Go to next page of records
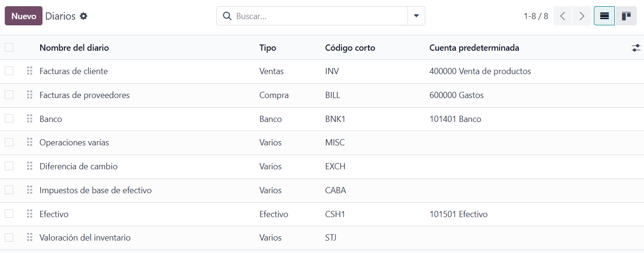 click(581, 16)
